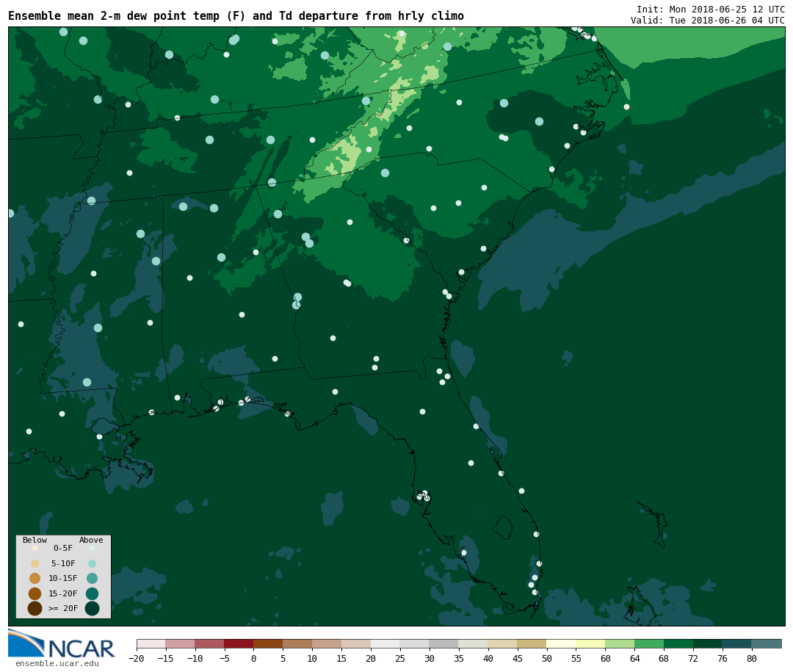Click the 80 colorbar tick label
The image size is (793, 672).
coord(753,658)
